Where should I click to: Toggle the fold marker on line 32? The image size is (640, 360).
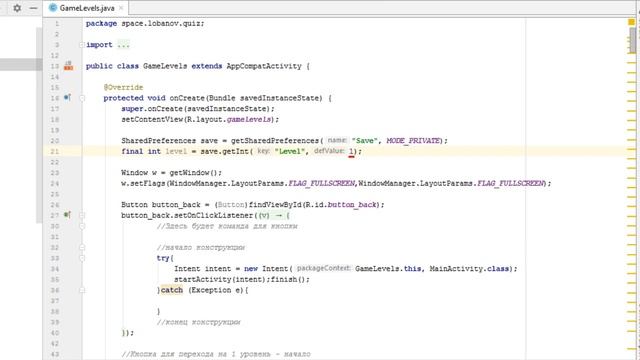tap(82, 247)
